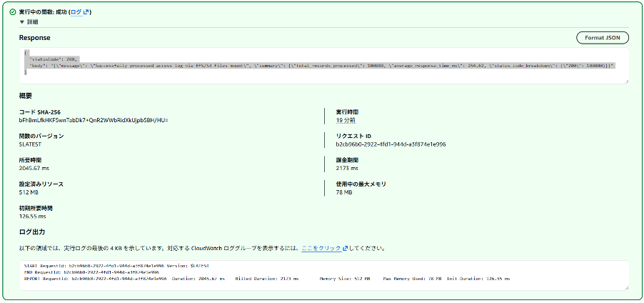
Task: Click the 関数のバージョン label
Action: click(x=41, y=136)
